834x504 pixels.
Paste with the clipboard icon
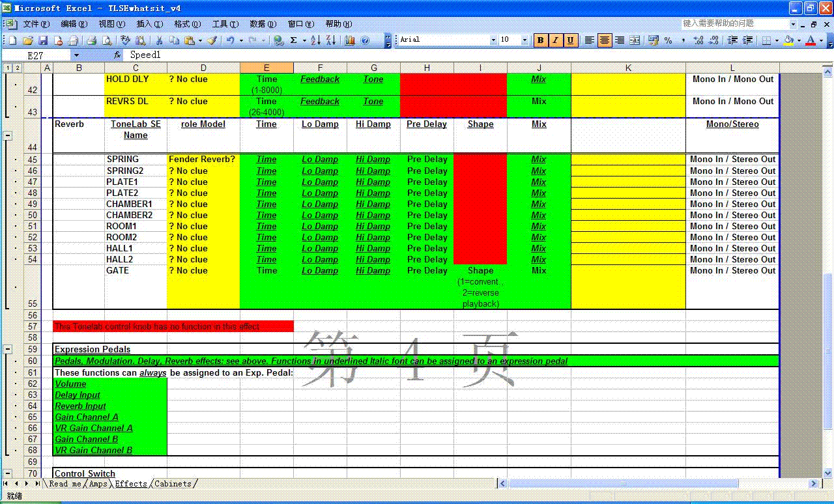(190, 40)
